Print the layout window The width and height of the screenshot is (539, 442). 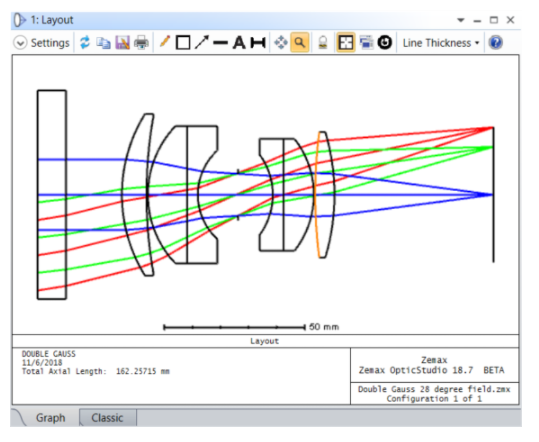coord(141,43)
